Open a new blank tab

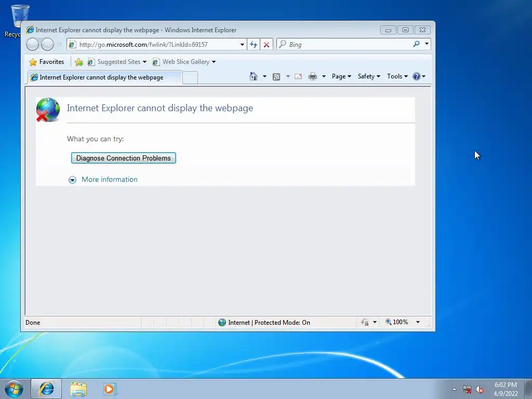190,78
